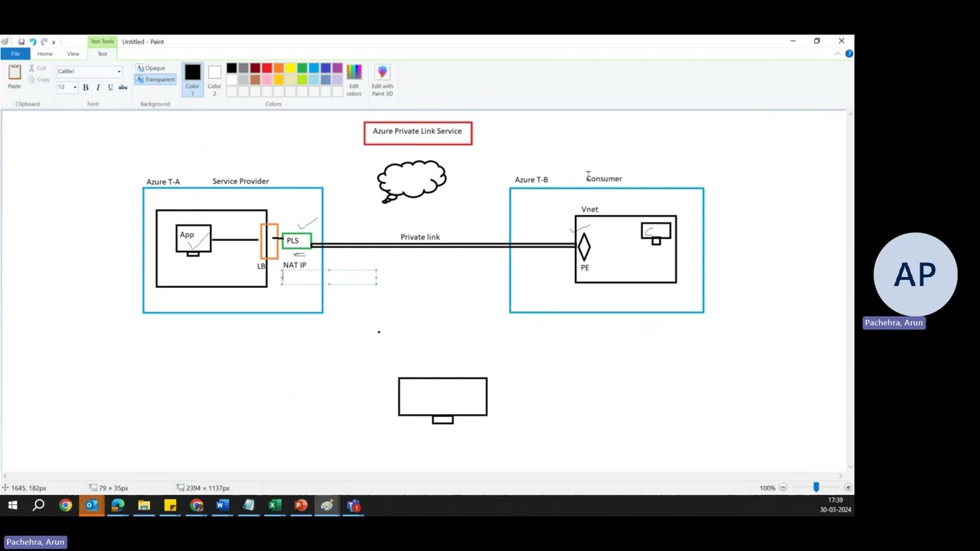Open File Explorer from taskbar
Image resolution: width=980 pixels, height=551 pixels.
[144, 505]
